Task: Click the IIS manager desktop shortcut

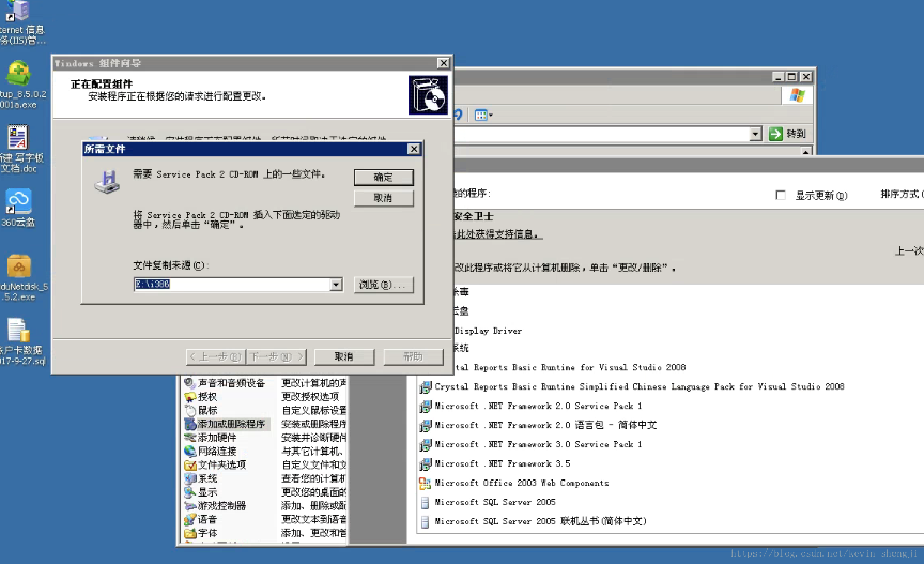Action: [21, 22]
